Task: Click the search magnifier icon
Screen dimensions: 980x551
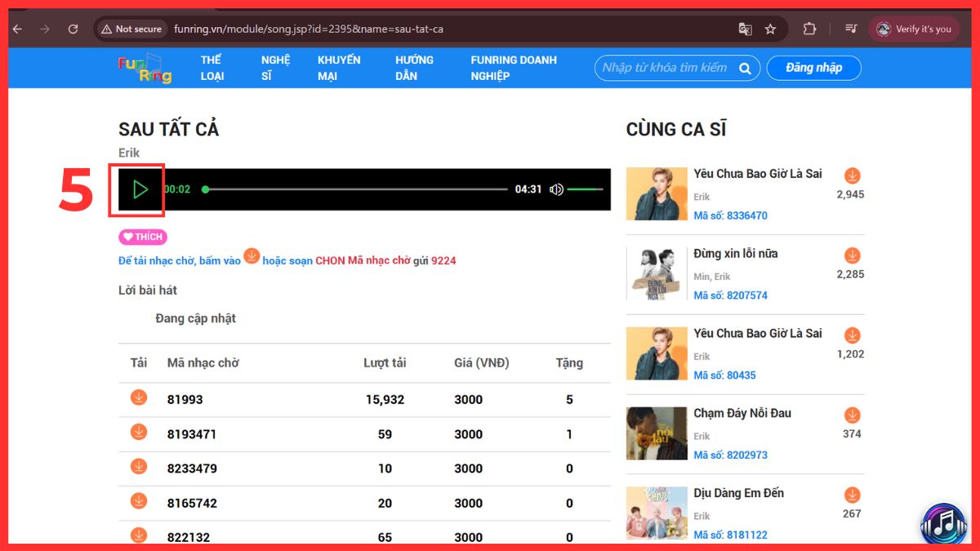Action: coord(745,69)
